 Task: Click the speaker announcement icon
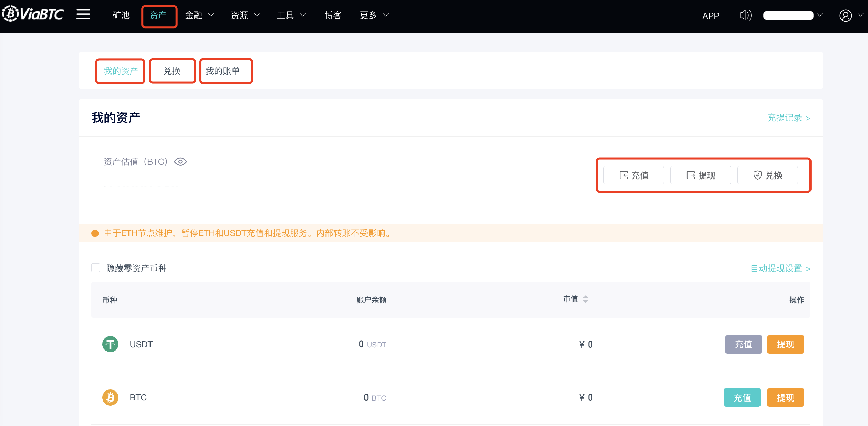click(745, 15)
